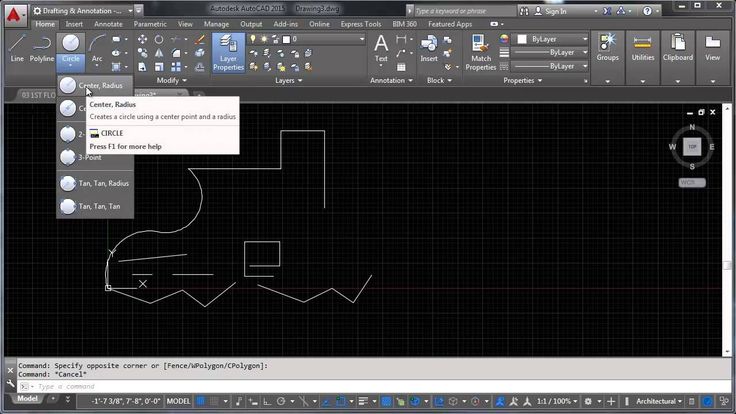Toggle lineweight display in status bar
Image resolution: width=736 pixels, height=414 pixels.
click(363, 401)
